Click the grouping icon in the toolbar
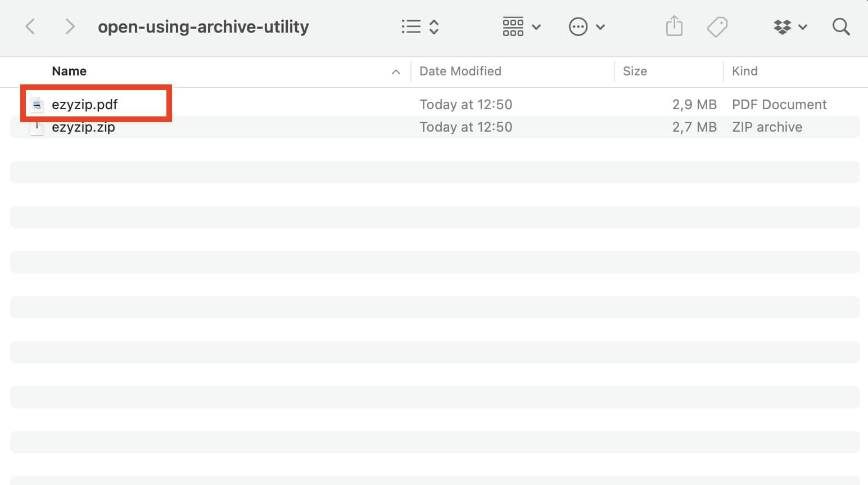Image resolution: width=868 pixels, height=485 pixels. [512, 26]
